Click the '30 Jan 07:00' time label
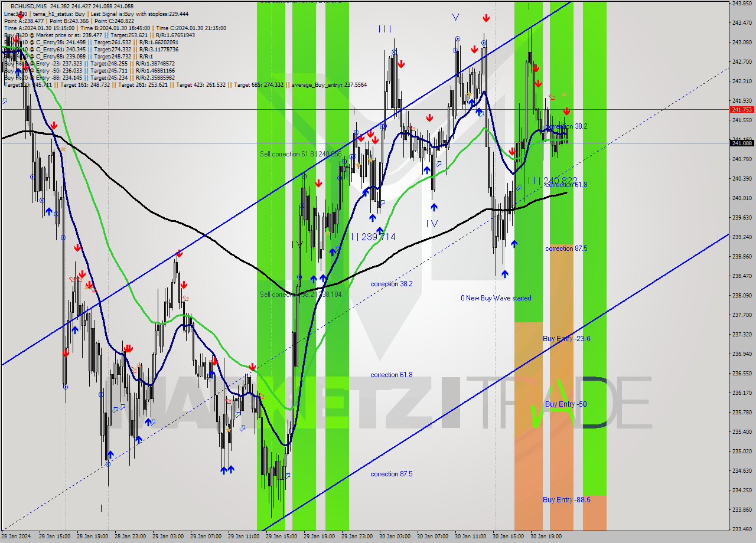 click(433, 537)
